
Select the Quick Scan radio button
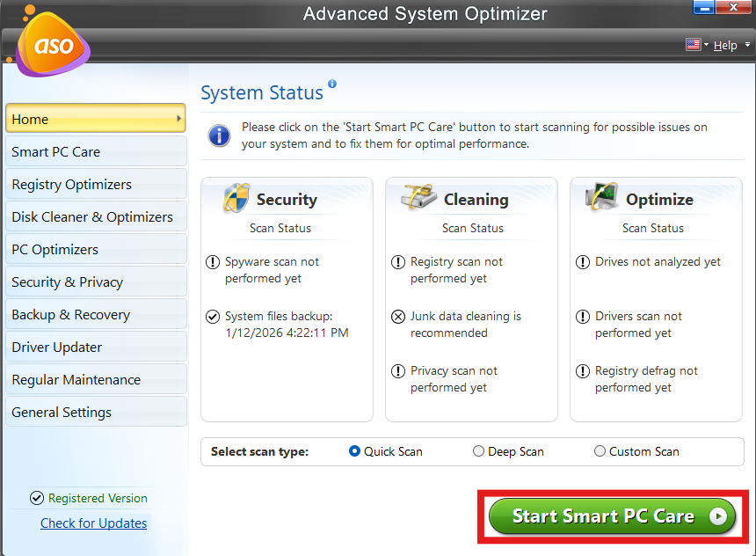(355, 451)
